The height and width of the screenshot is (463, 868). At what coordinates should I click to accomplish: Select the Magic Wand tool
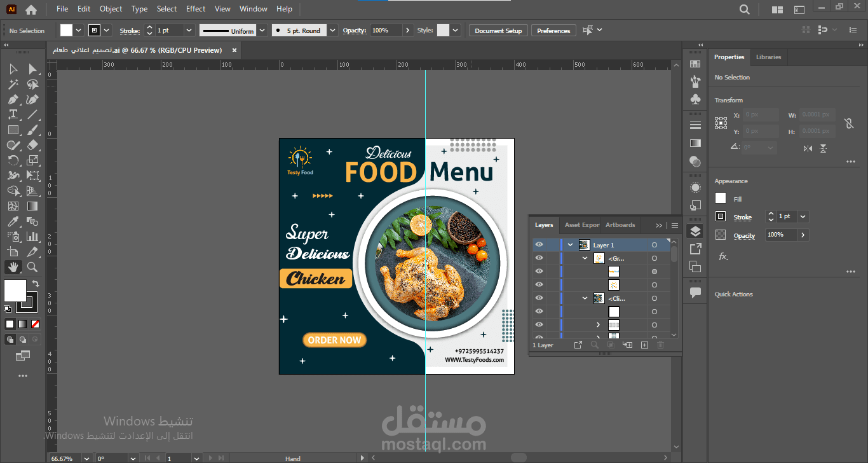13,84
